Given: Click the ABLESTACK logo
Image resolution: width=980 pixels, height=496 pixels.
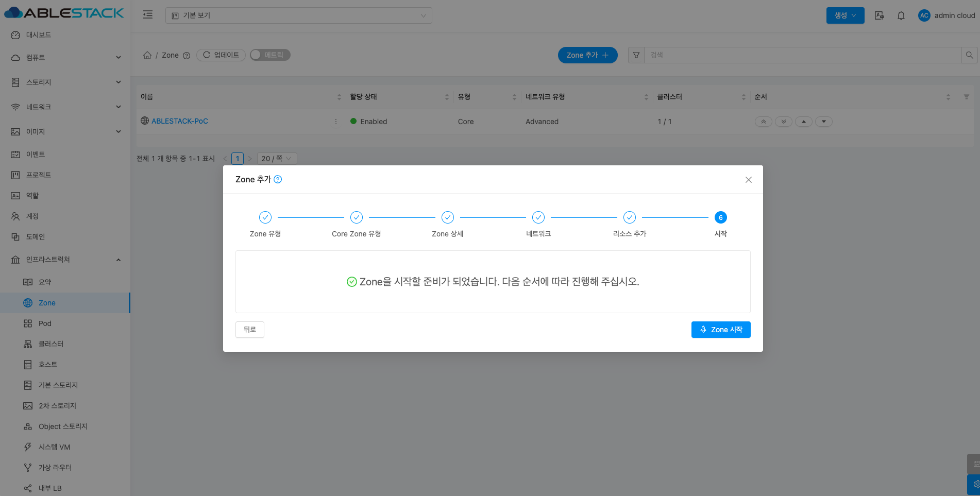Looking at the screenshot, I should pos(64,13).
